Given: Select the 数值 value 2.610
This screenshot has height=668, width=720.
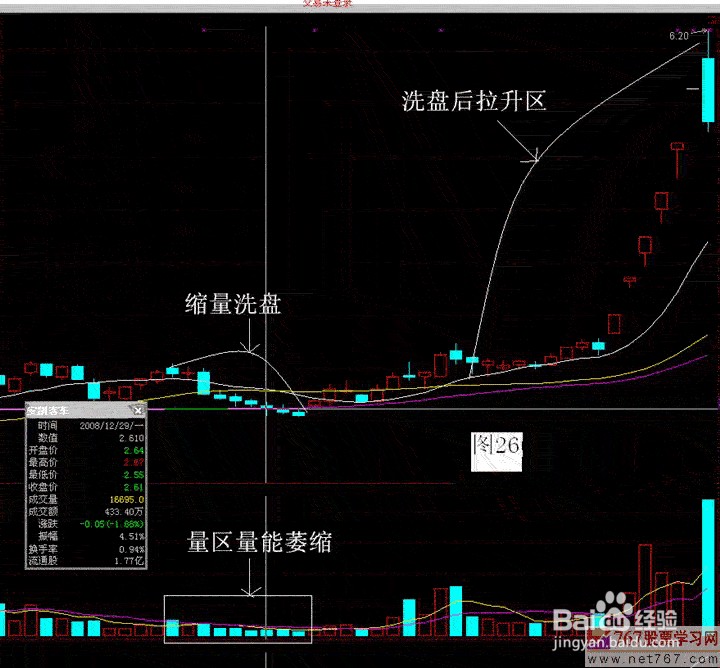Looking at the screenshot, I should coord(131,438).
